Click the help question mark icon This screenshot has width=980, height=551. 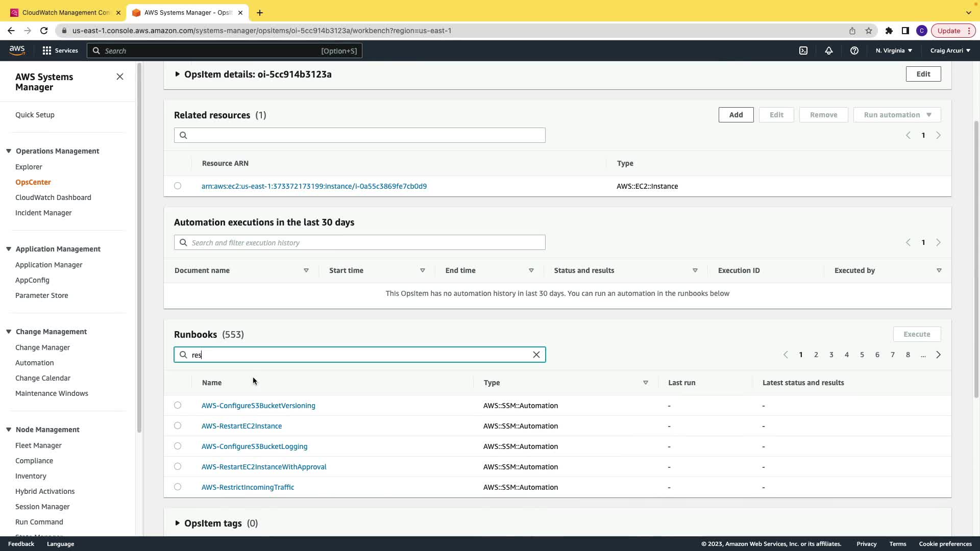click(x=854, y=51)
